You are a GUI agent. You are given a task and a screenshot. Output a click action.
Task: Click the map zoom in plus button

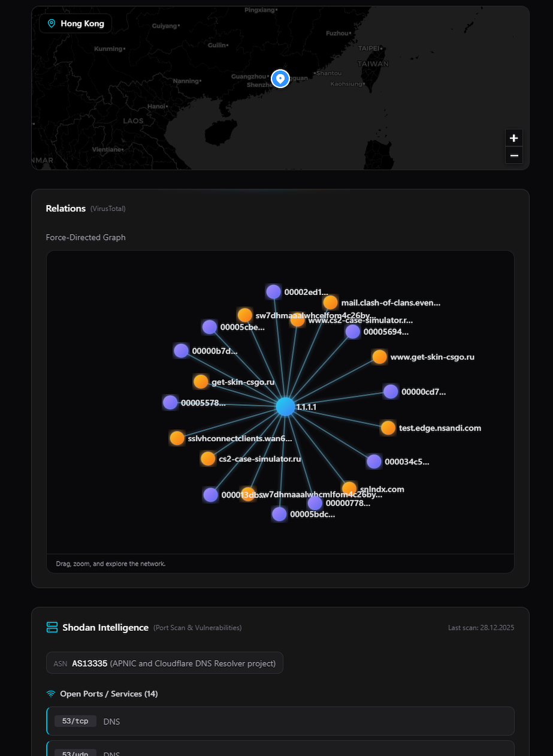click(x=513, y=138)
